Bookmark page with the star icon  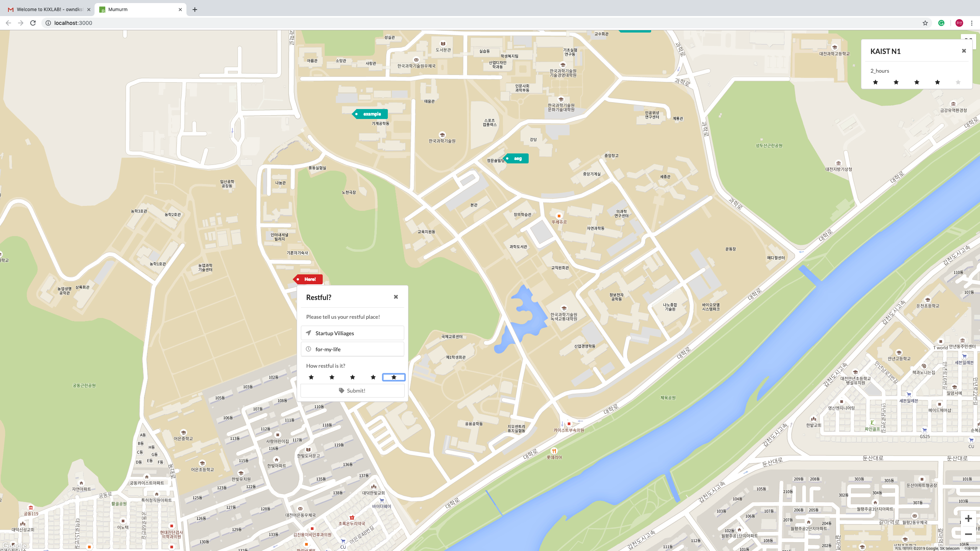(925, 23)
